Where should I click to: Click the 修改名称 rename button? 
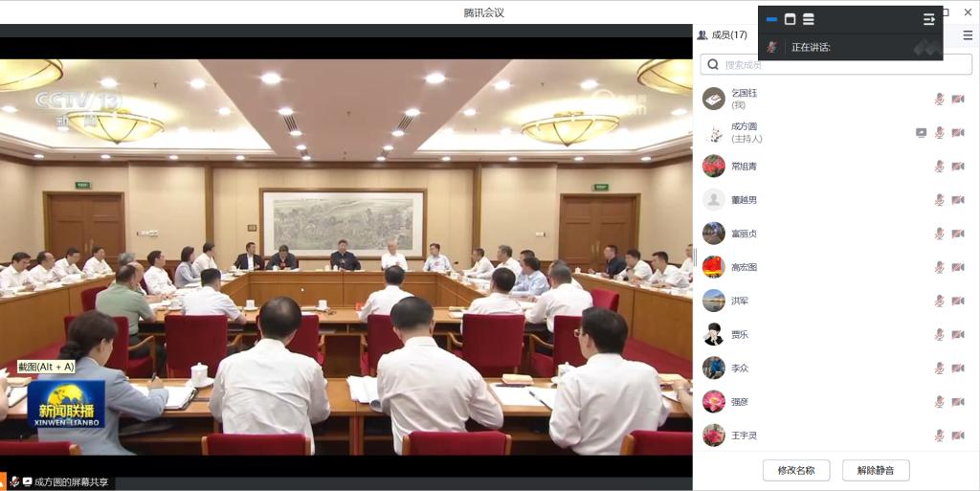[795, 470]
